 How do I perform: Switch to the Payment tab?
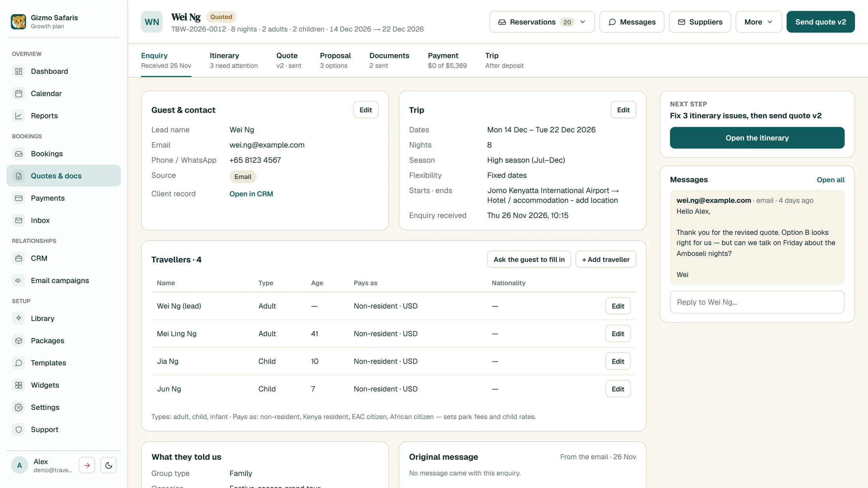point(447,60)
